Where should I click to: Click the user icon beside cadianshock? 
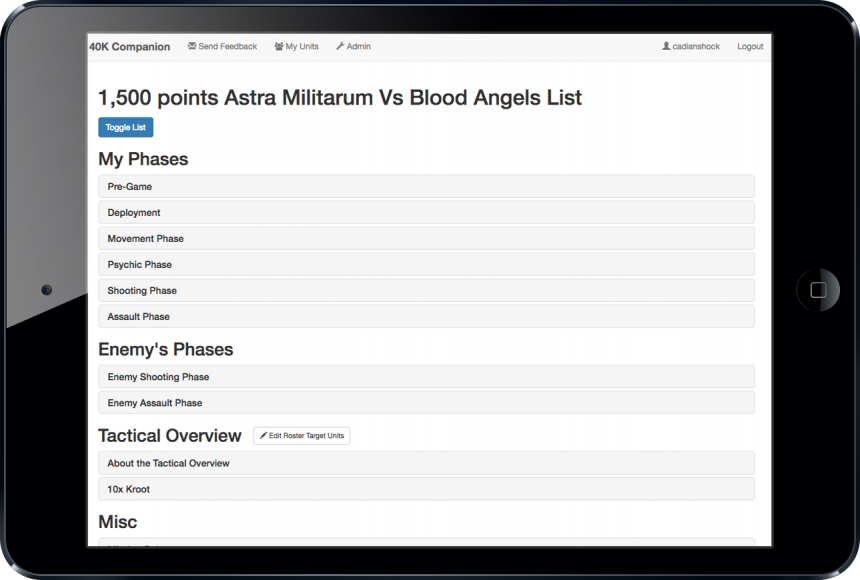click(x=666, y=46)
